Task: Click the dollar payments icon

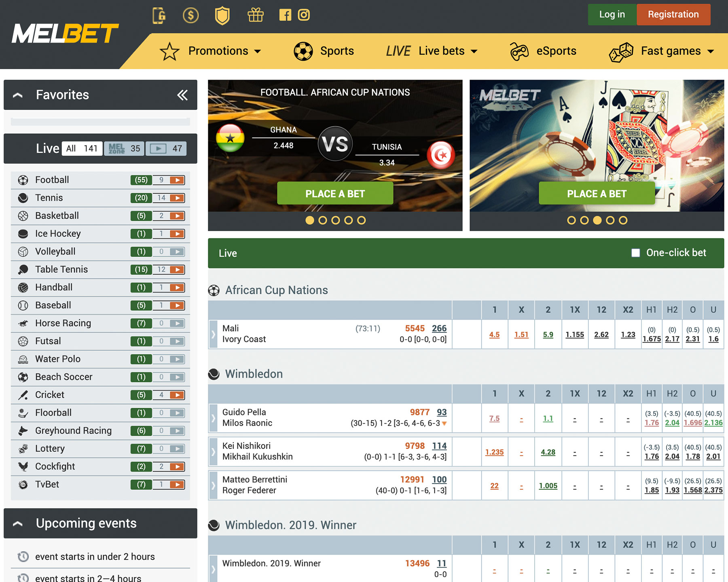Action: [190, 15]
